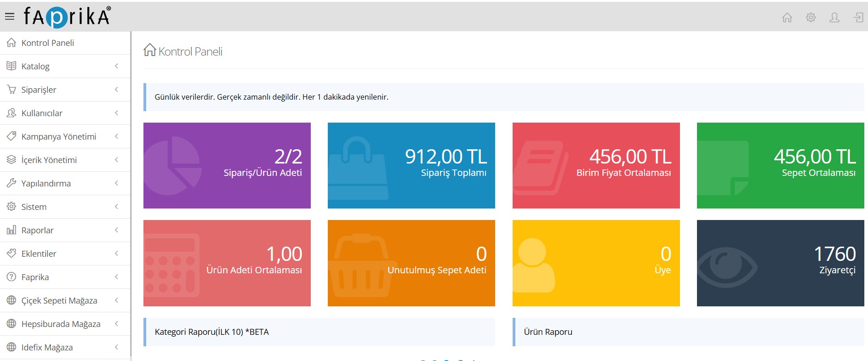Click the Eklentiler puzzle icon
Viewport: 868px width, 361px height.
coord(11,254)
